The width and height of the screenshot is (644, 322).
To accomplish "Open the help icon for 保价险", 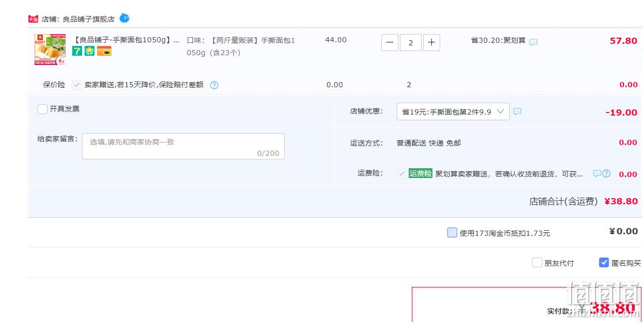I will (x=214, y=85).
